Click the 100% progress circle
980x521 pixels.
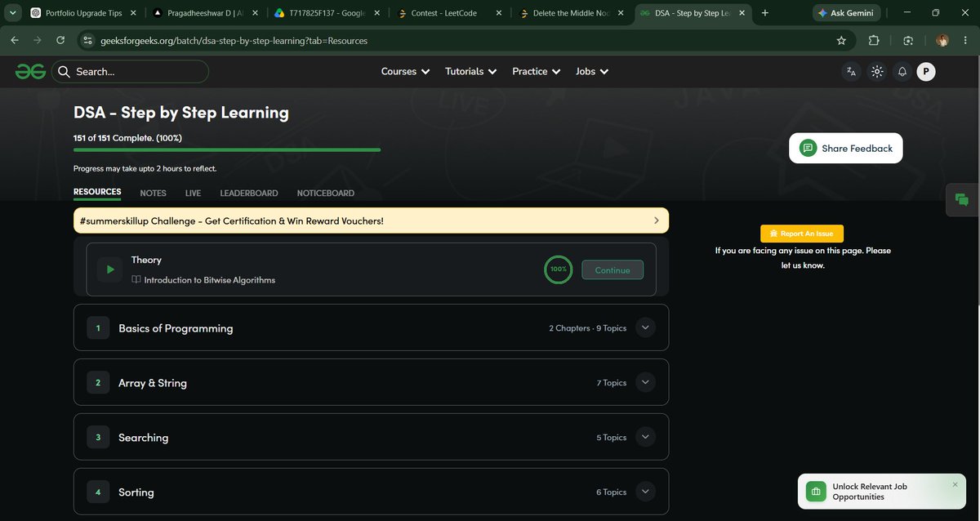(559, 269)
